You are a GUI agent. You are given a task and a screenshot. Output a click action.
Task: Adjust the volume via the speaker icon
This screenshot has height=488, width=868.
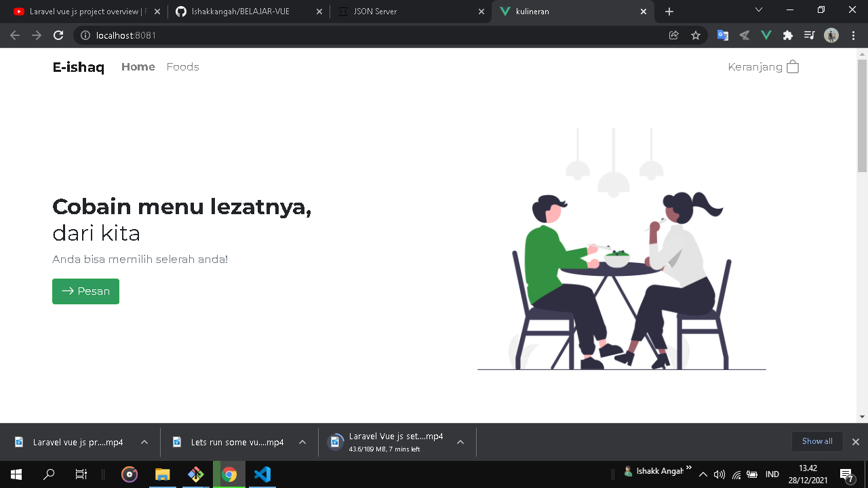tap(719, 474)
